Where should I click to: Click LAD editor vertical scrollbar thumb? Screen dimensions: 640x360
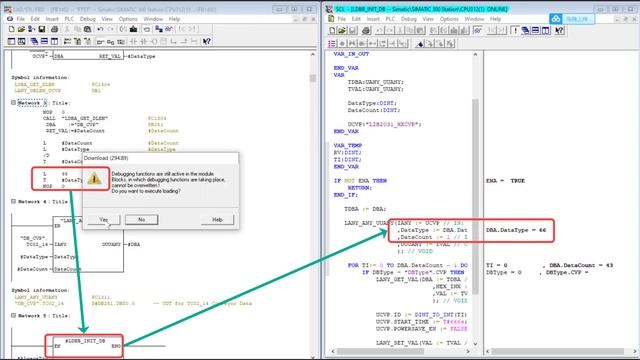pos(313,78)
